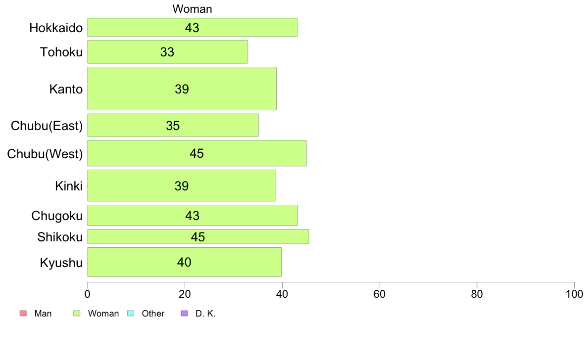Click the Kyushu axis label
The image size is (588, 364).
tap(61, 263)
